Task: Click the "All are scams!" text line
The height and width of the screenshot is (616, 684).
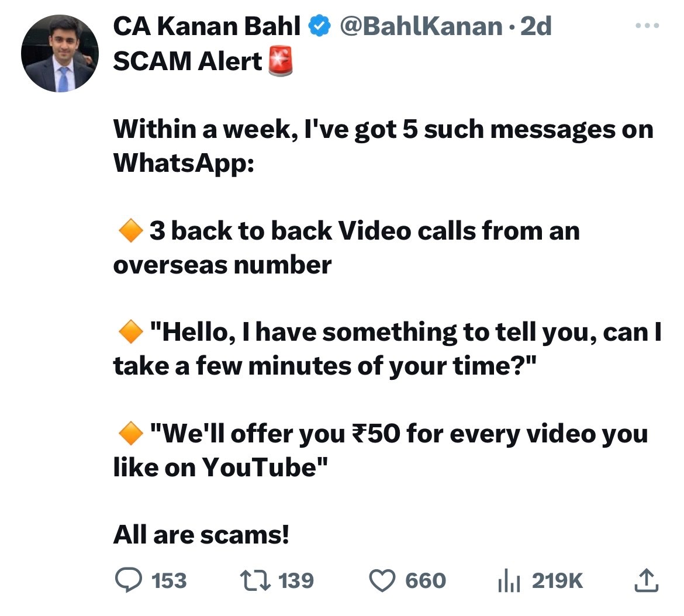Action: point(201,535)
